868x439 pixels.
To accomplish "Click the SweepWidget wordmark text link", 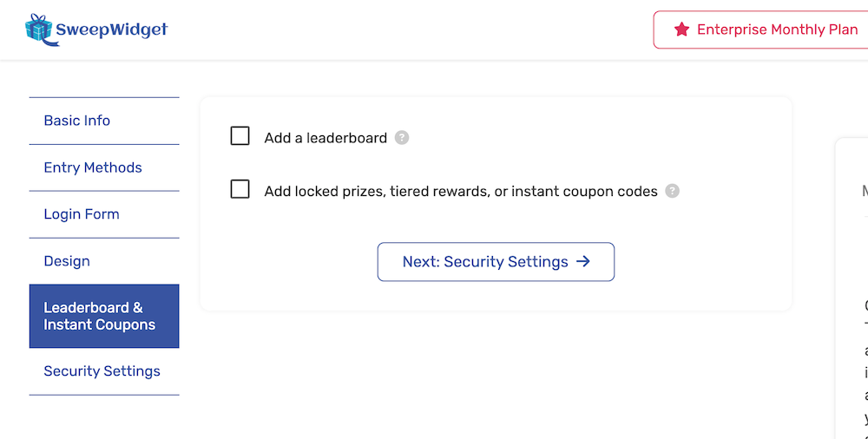I will click(x=111, y=29).
